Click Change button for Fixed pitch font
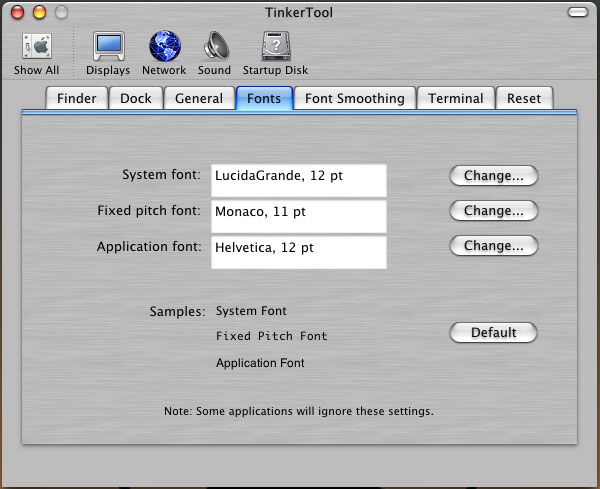 [494, 211]
